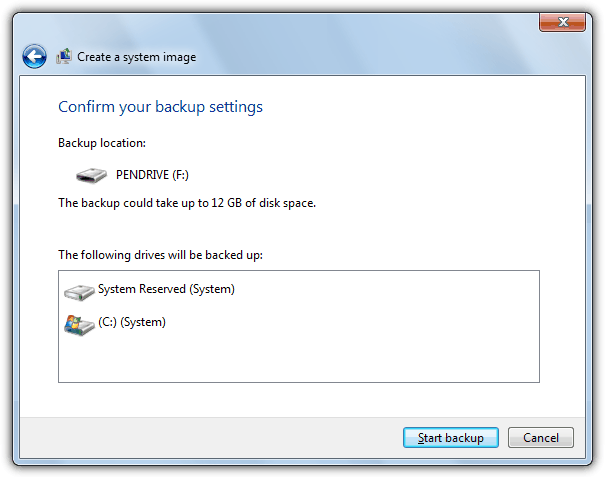
Task: Click the PENDRIVE drive icon
Action: pyautogui.click(x=91, y=175)
